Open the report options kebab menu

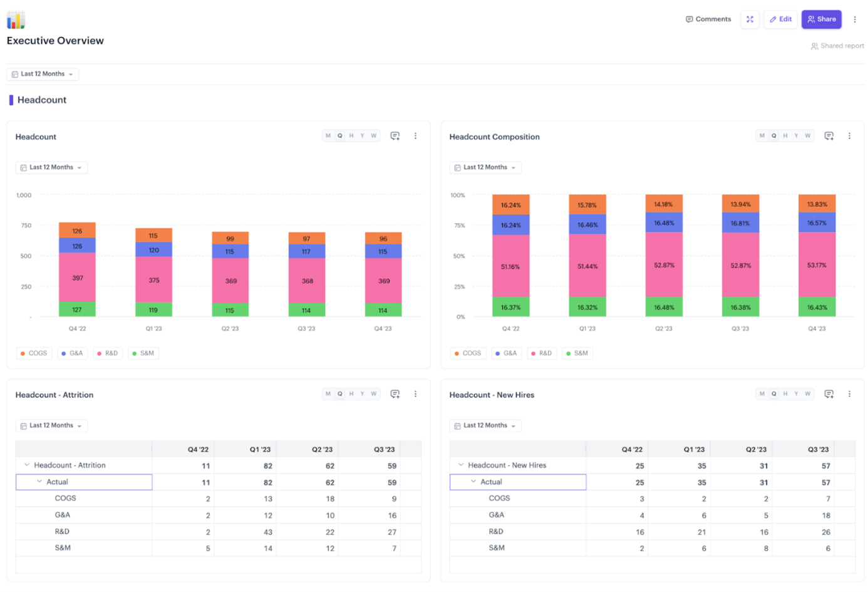855,19
